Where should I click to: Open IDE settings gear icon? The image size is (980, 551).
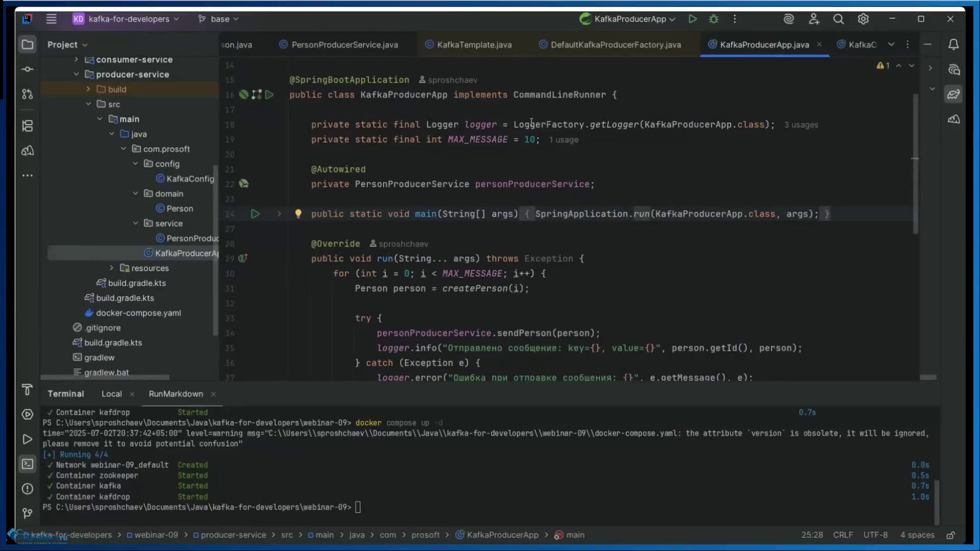863,19
